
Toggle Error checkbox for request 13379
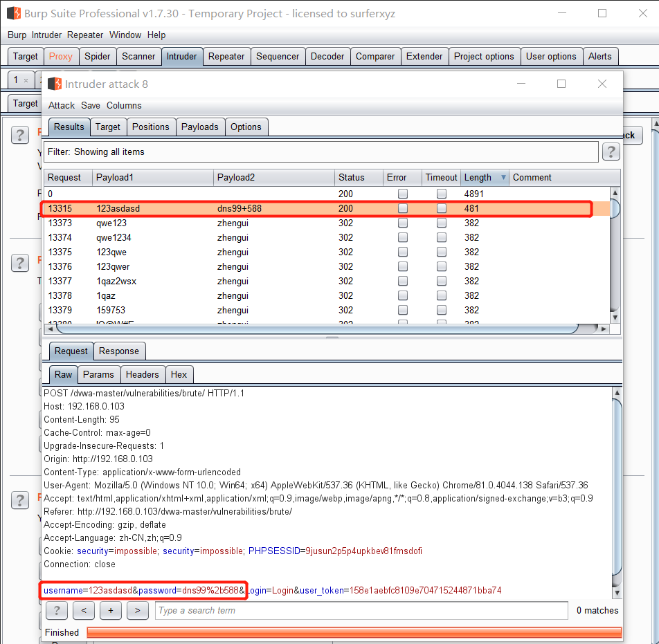(x=403, y=310)
